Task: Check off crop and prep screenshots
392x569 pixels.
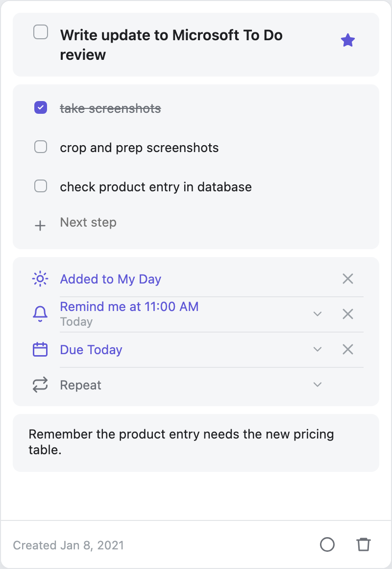Action: [x=41, y=147]
